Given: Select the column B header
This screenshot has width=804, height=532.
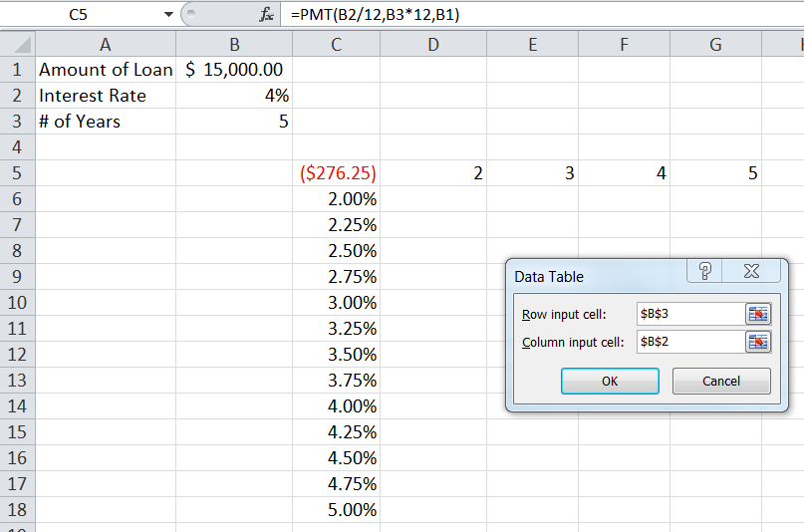Looking at the screenshot, I should pyautogui.click(x=234, y=45).
